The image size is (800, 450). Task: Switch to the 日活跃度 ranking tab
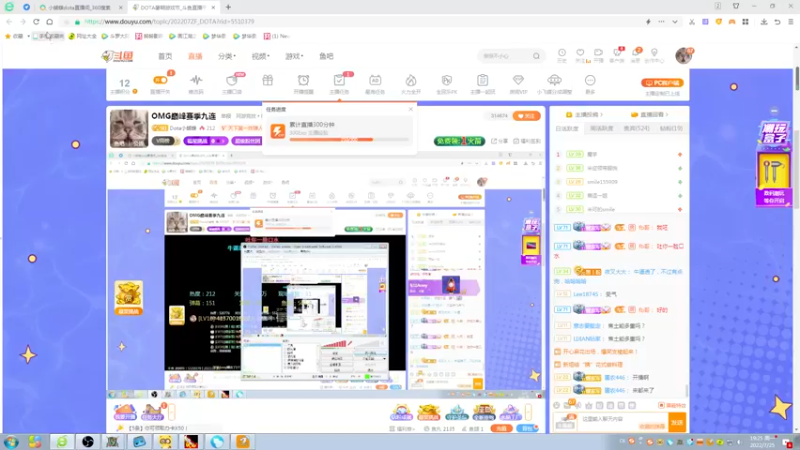point(567,129)
